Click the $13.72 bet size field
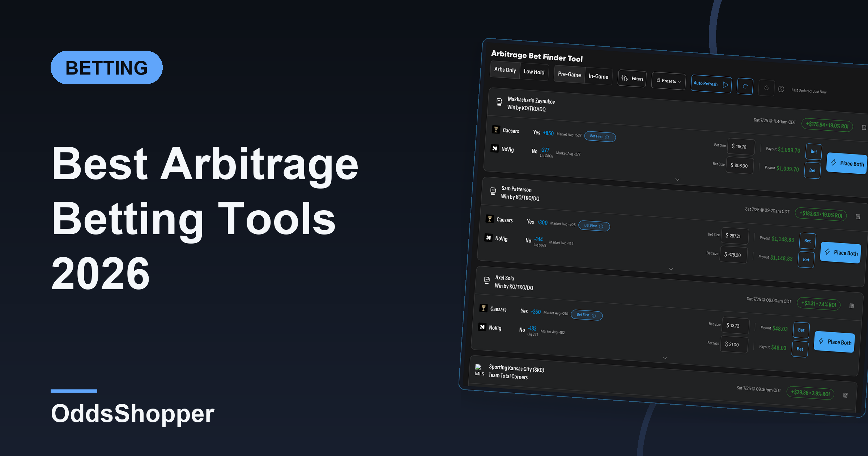The width and height of the screenshot is (868, 456). [735, 326]
